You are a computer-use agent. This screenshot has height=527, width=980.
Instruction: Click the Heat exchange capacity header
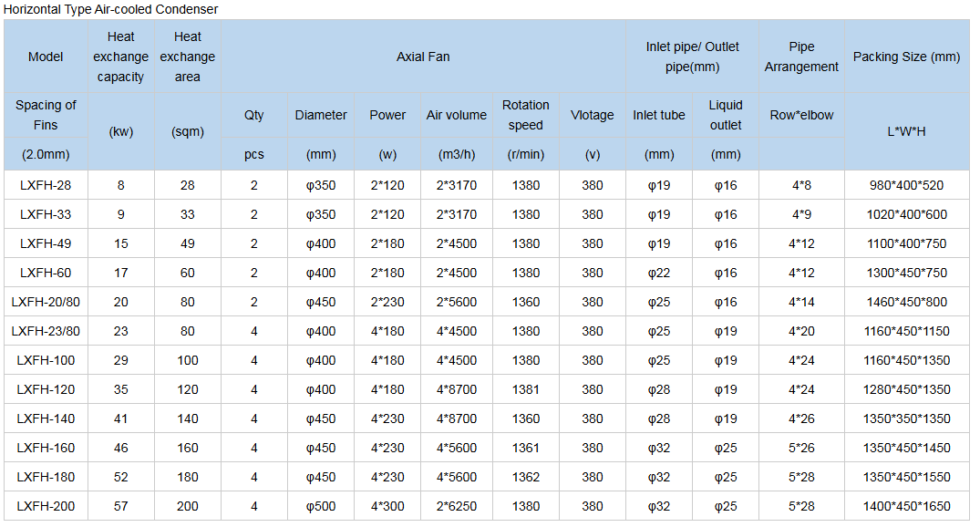pyautogui.click(x=120, y=57)
